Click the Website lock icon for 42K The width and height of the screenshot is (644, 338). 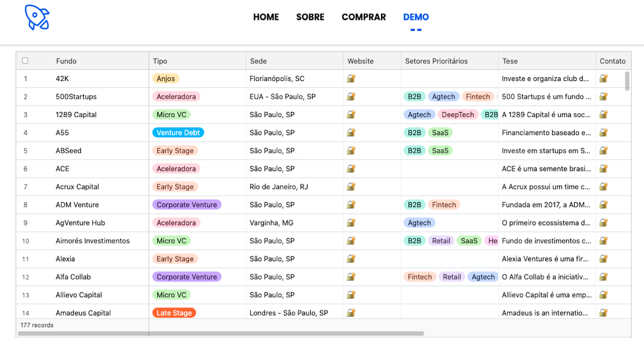click(351, 78)
